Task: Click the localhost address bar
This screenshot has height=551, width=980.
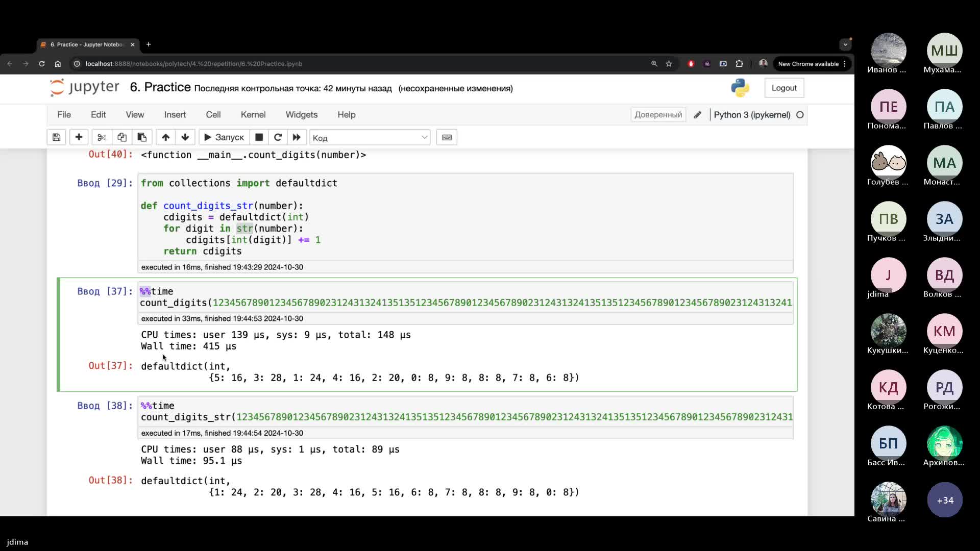Action: coord(357,64)
